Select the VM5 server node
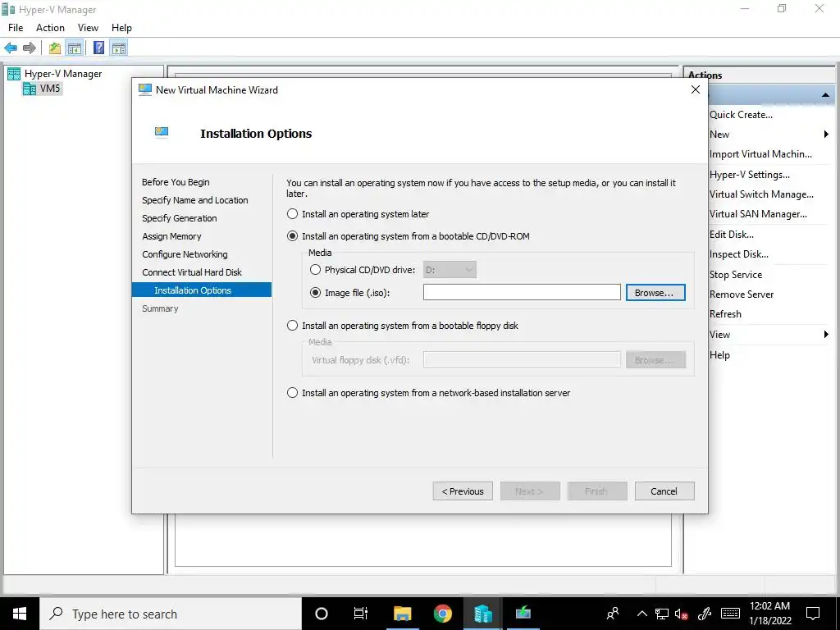This screenshot has height=630, width=840. (50, 89)
